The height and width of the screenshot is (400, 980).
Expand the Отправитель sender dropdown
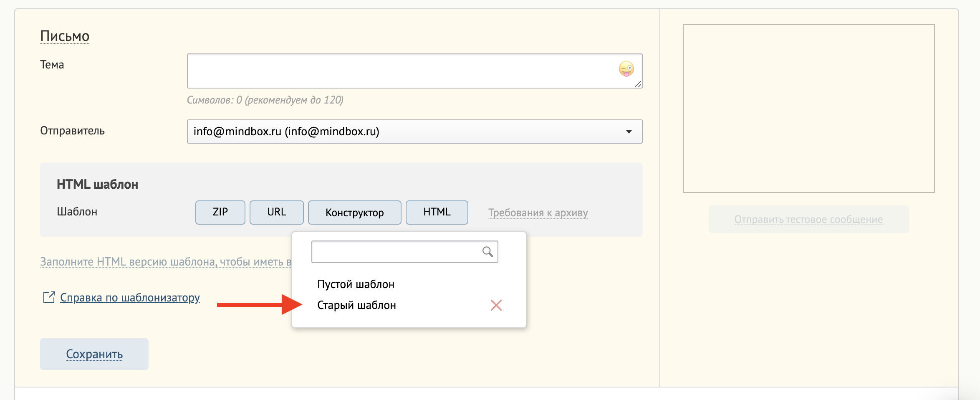click(414, 132)
